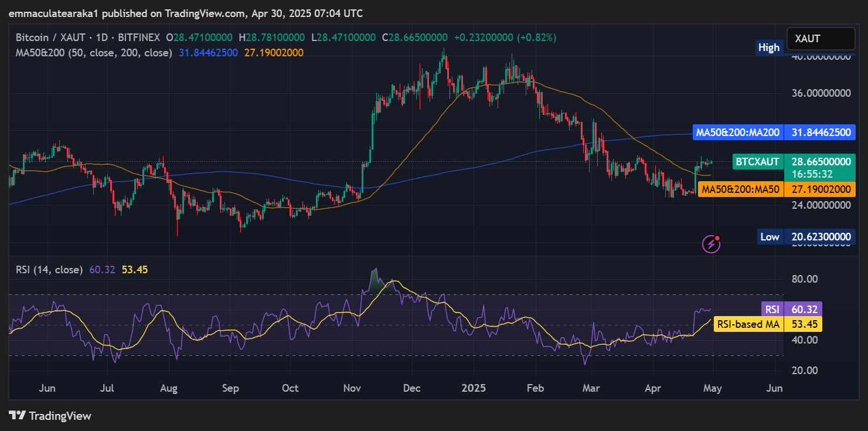Open the XAUT currency selector
This screenshot has width=868, height=431.
(x=820, y=39)
